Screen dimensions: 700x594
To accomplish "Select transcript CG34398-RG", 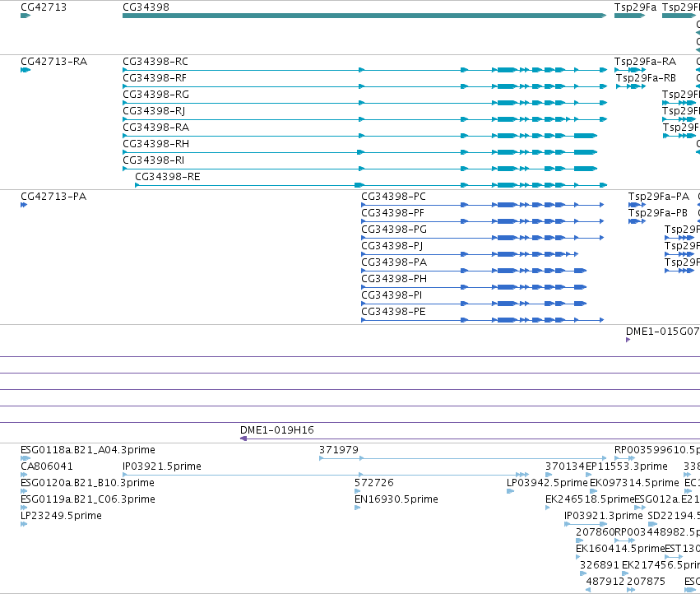I will pyautogui.click(x=155, y=95).
